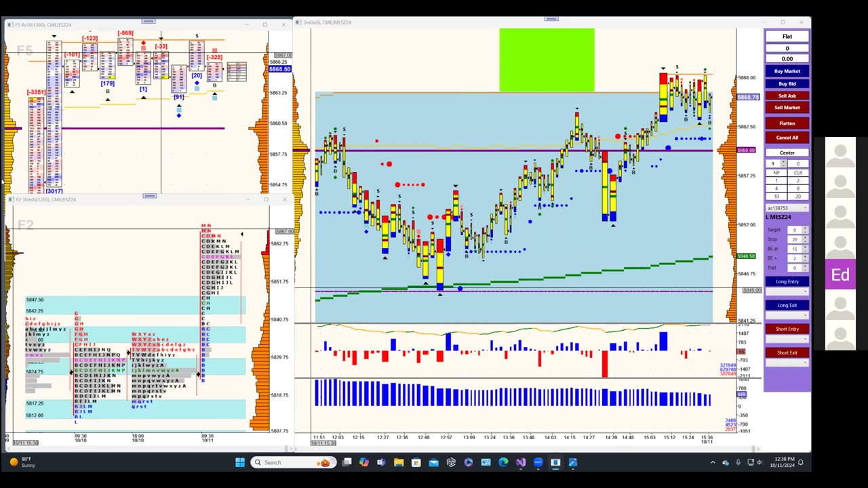Click the Windows taskbar Search box

click(x=293, y=462)
